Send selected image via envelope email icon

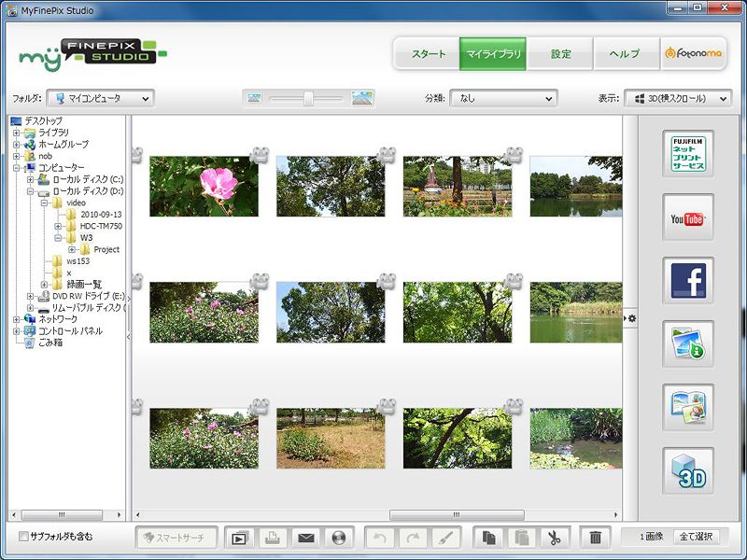click(305, 538)
